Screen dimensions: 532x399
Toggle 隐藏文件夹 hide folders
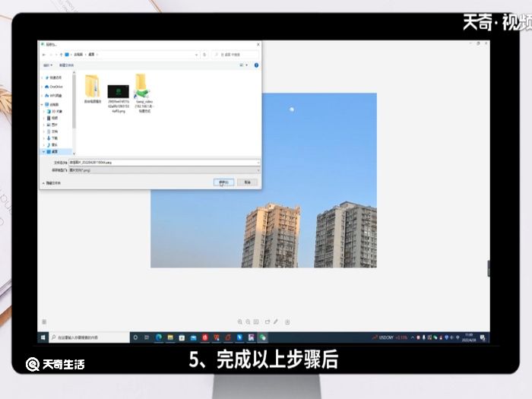pos(51,183)
